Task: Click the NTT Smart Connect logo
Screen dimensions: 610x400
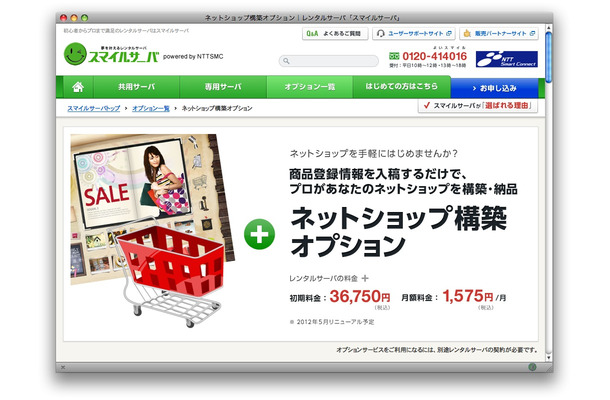Action: point(507,59)
